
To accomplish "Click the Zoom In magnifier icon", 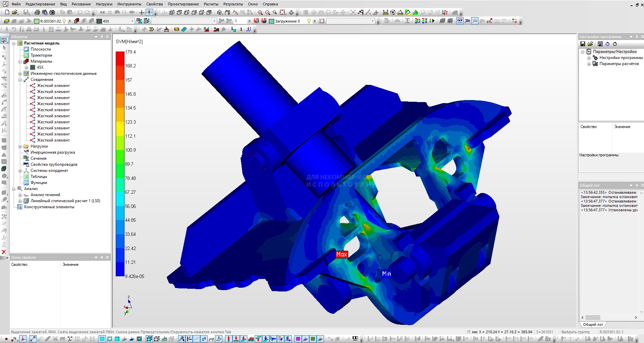I will pos(260,12).
